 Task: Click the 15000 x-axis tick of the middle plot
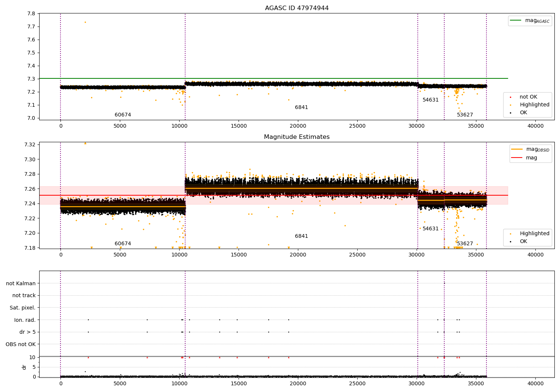coord(239,255)
